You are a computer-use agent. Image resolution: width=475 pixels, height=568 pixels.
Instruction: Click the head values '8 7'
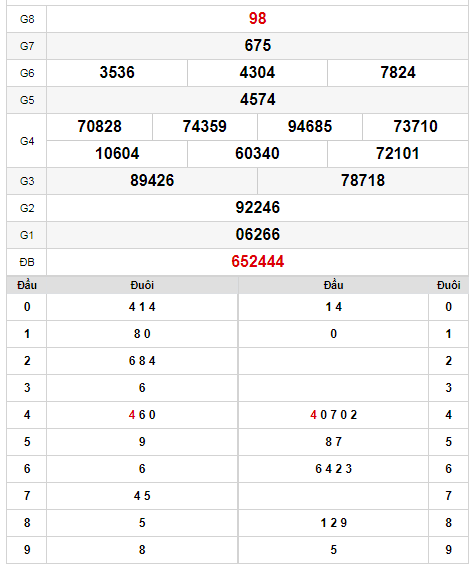click(333, 442)
